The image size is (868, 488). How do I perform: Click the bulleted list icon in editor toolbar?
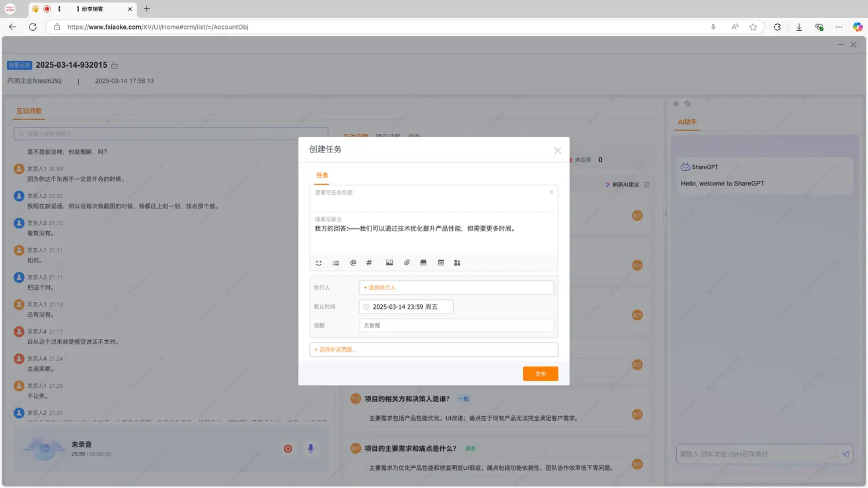point(336,263)
